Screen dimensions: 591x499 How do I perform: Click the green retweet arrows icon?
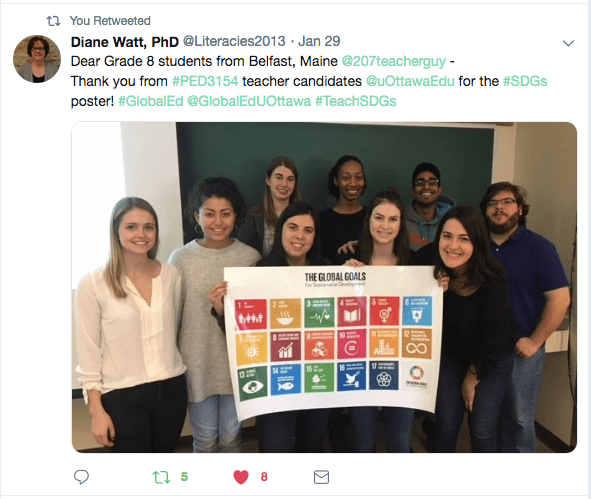click(161, 477)
